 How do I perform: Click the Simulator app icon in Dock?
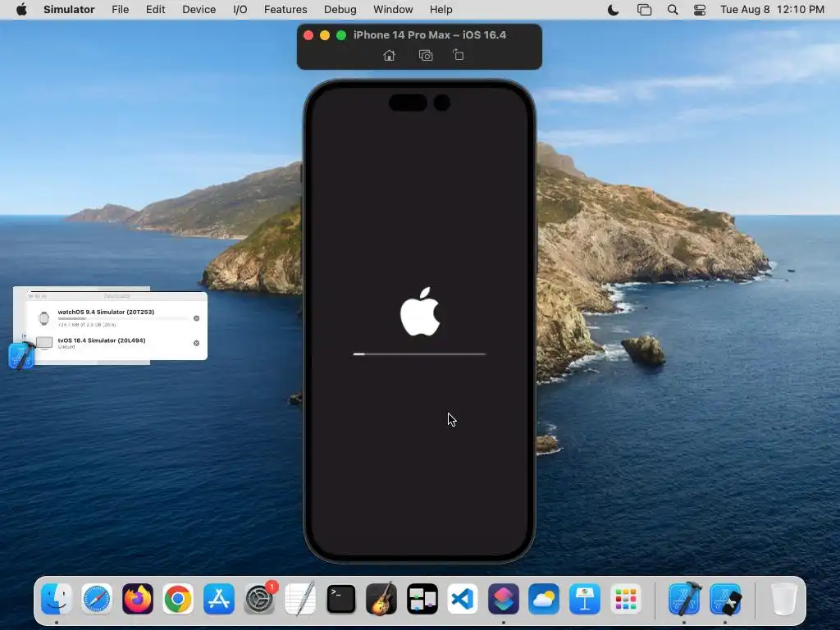tap(725, 598)
